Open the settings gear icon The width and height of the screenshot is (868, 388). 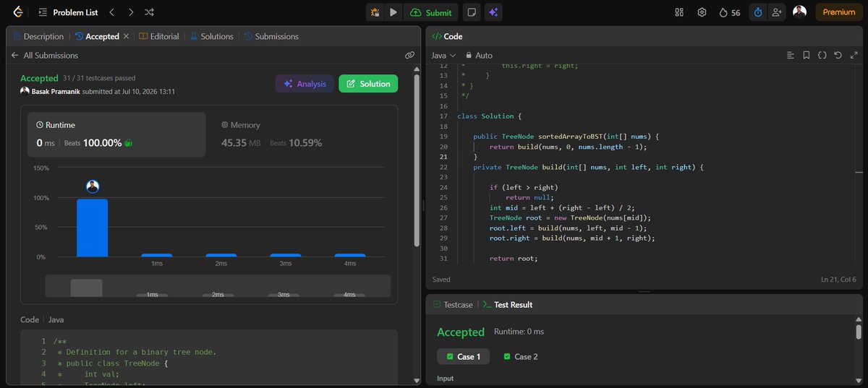click(702, 12)
